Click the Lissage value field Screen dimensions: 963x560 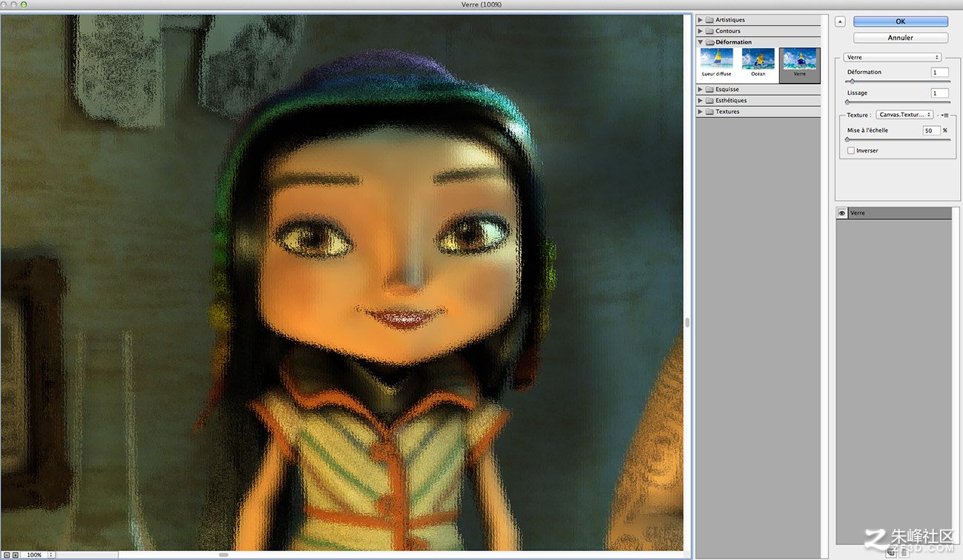(939, 93)
